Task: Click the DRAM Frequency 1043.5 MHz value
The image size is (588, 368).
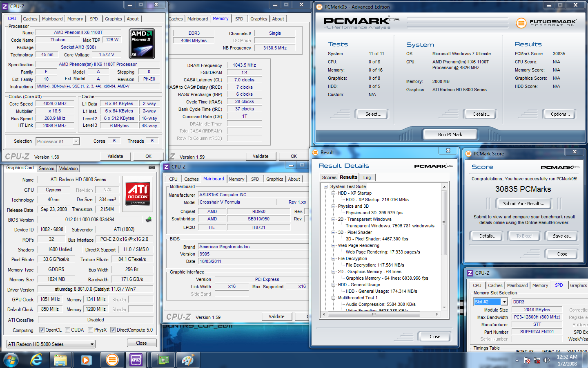Action: tap(244, 65)
